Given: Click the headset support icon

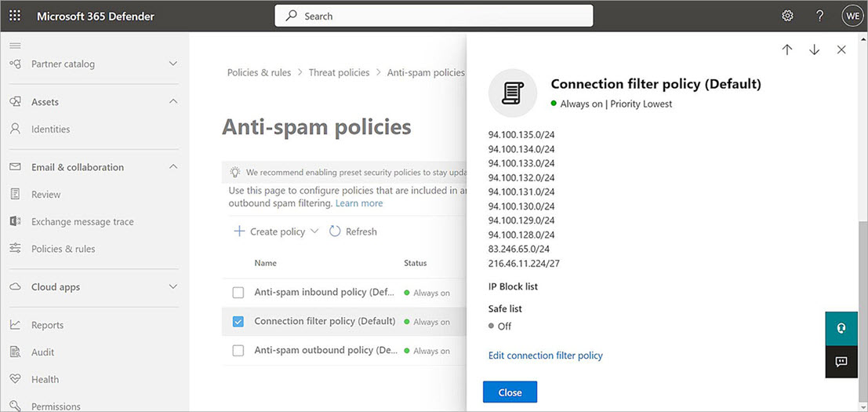Looking at the screenshot, I should coord(841,328).
